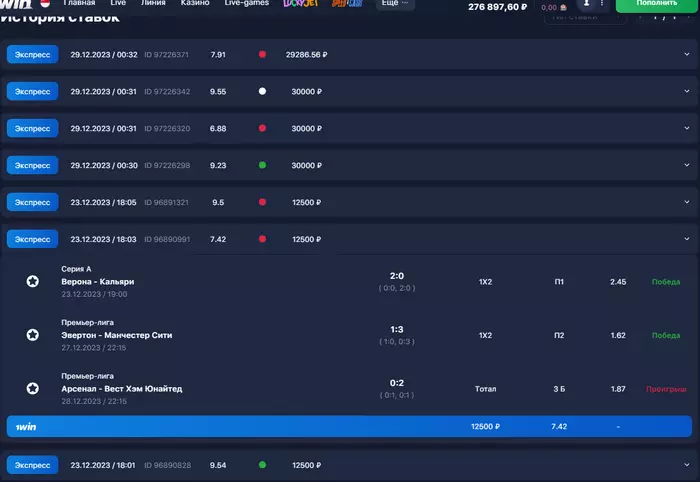Screen dimensions: 700x482
Task: Click the score 2:0 for Верона - Кальяри
Action: 397,276
